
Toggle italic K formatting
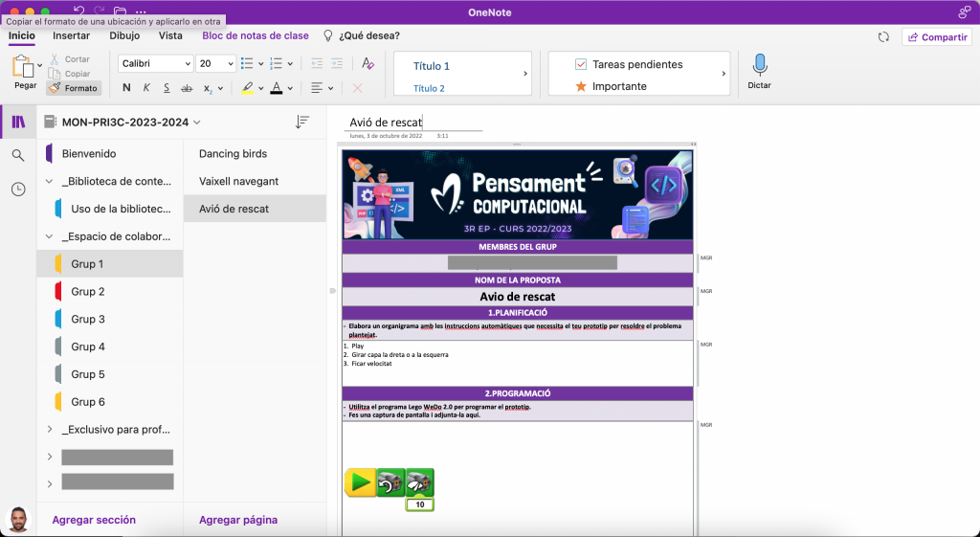click(x=146, y=88)
